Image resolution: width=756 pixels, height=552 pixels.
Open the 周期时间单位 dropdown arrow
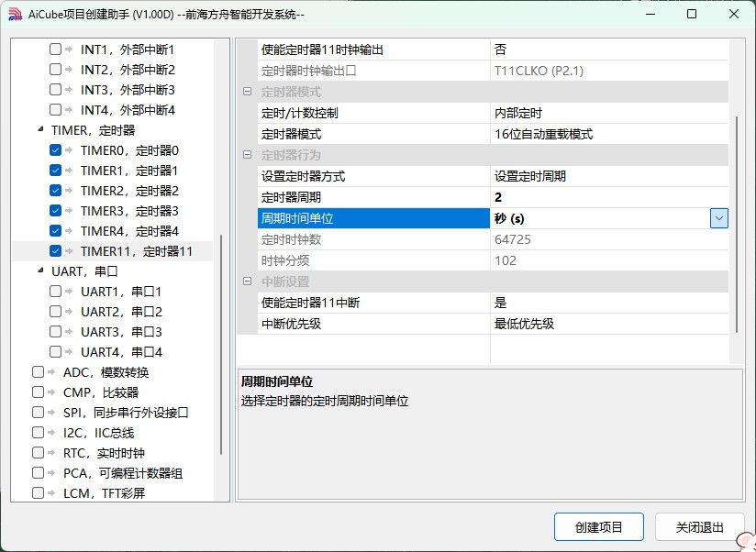[x=719, y=218]
